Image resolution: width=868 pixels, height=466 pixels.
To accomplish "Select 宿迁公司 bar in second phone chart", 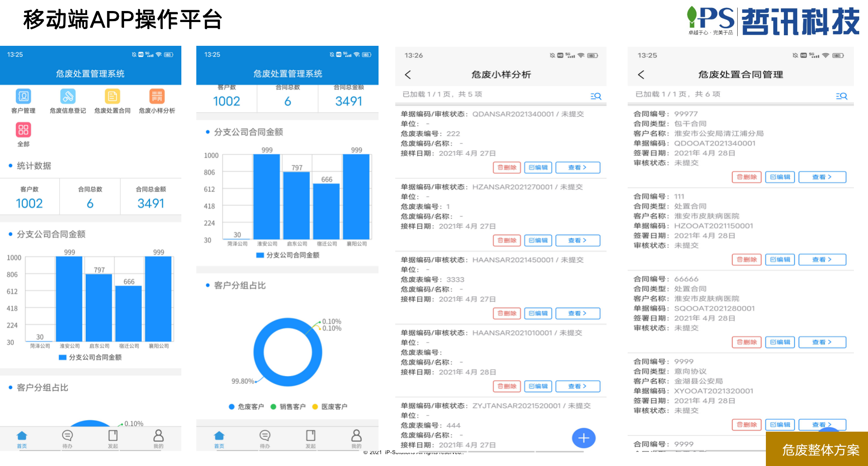I will click(x=326, y=211).
